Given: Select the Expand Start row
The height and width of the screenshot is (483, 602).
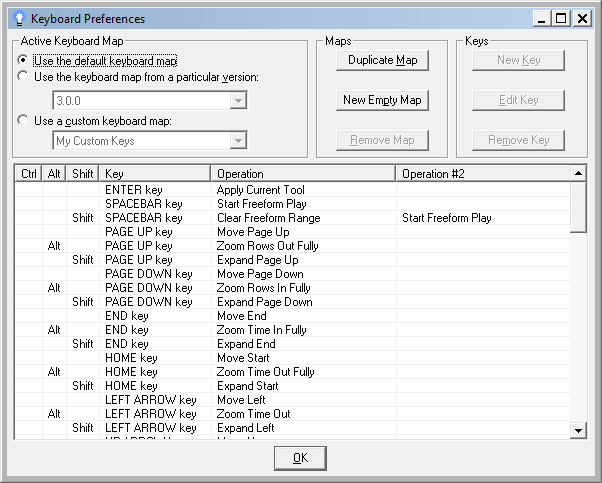Looking at the screenshot, I should 293,386.
